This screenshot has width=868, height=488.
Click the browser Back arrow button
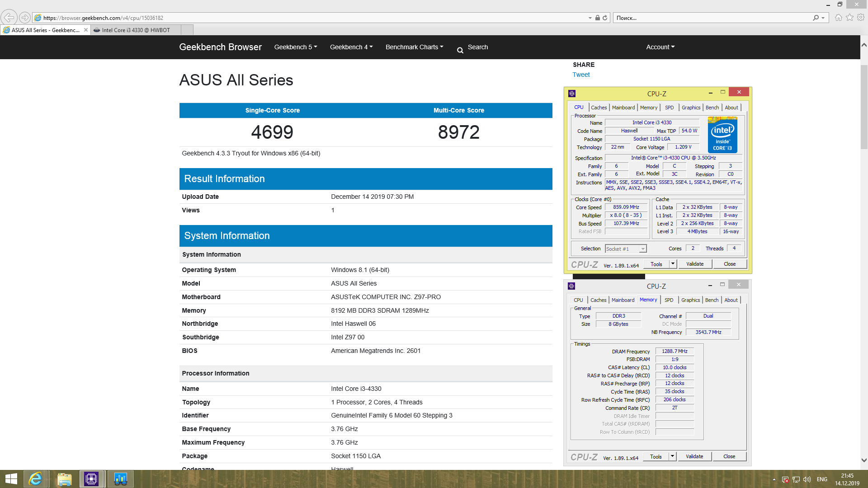pos(9,18)
